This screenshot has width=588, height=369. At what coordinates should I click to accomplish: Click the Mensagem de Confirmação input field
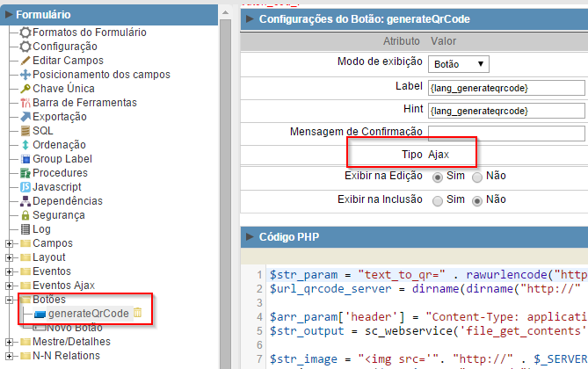(x=506, y=133)
